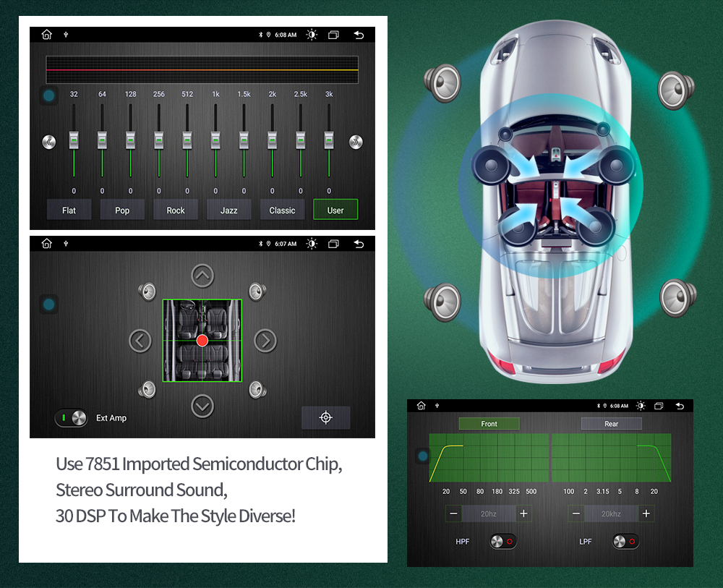Reset sound position with crosshair button
This screenshot has height=588, width=723.
[326, 417]
